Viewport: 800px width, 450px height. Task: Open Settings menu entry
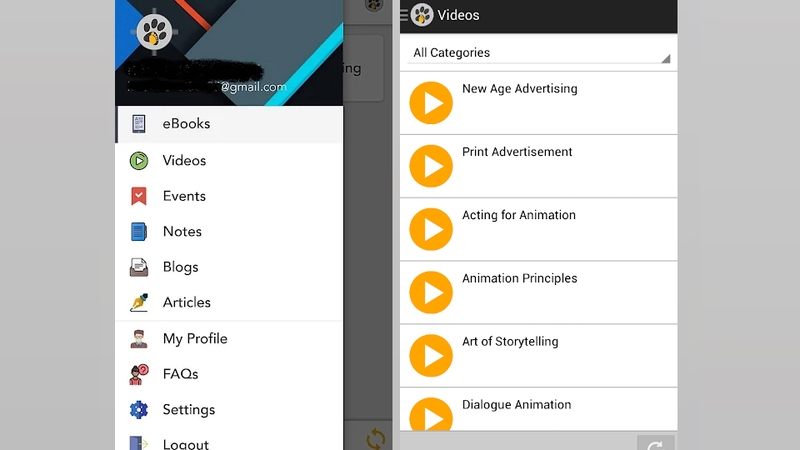coord(230,410)
